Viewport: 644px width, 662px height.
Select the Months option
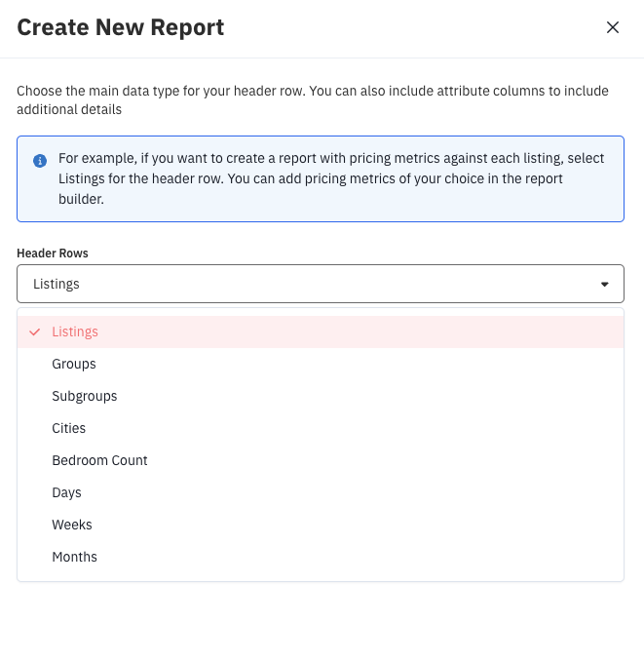[75, 557]
